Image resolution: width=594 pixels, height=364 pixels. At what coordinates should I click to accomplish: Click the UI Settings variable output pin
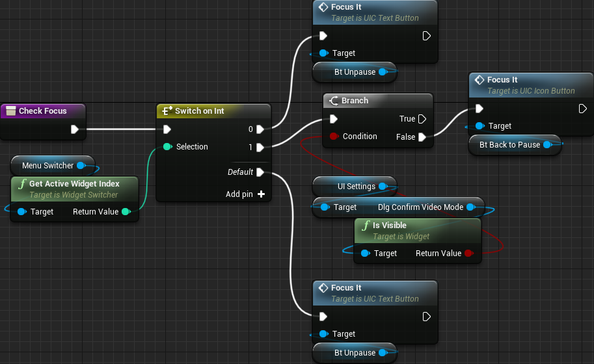coord(383,186)
